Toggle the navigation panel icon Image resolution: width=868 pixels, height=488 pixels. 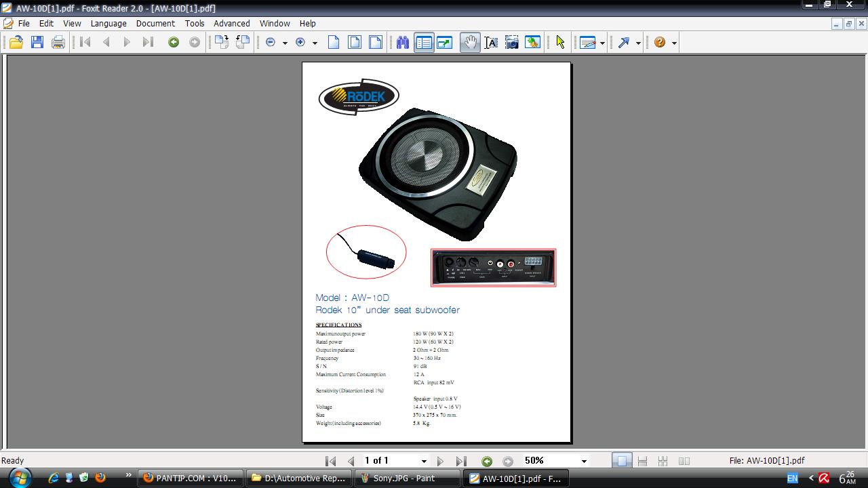(424, 43)
